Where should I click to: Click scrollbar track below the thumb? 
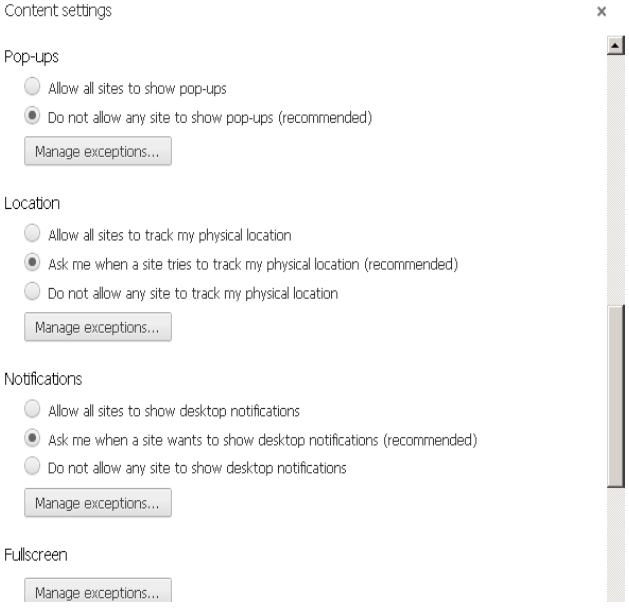pos(616,545)
